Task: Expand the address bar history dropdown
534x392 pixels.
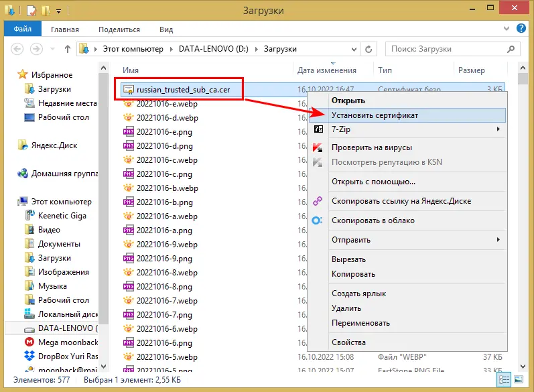Action: click(x=354, y=49)
